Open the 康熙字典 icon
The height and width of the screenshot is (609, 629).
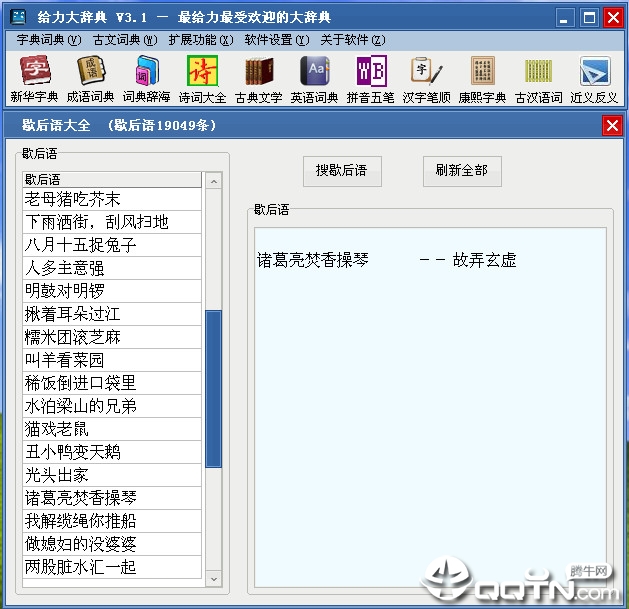point(483,79)
